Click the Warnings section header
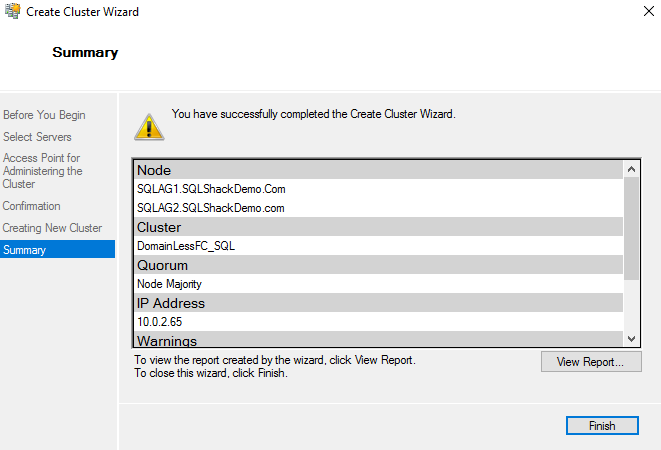The width and height of the screenshot is (661, 450). 378,339
